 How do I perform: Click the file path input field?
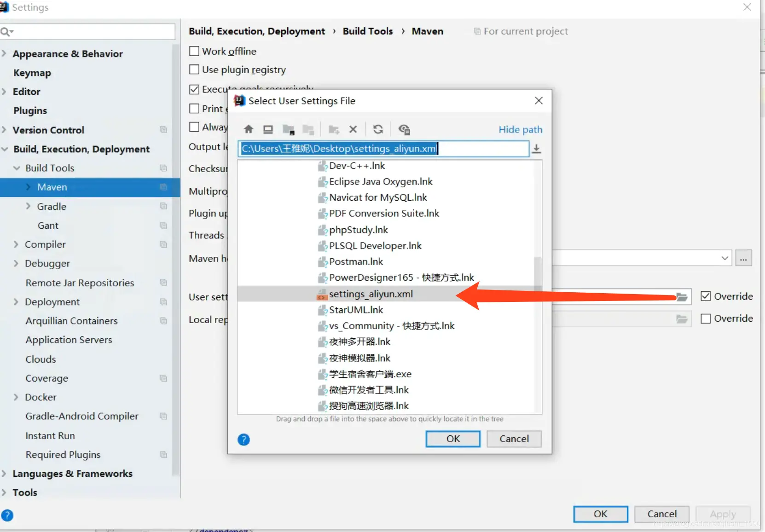383,149
